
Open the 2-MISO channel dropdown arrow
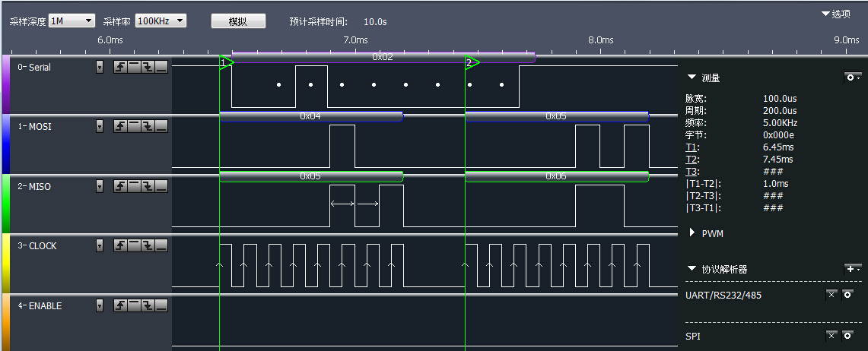[x=100, y=186]
